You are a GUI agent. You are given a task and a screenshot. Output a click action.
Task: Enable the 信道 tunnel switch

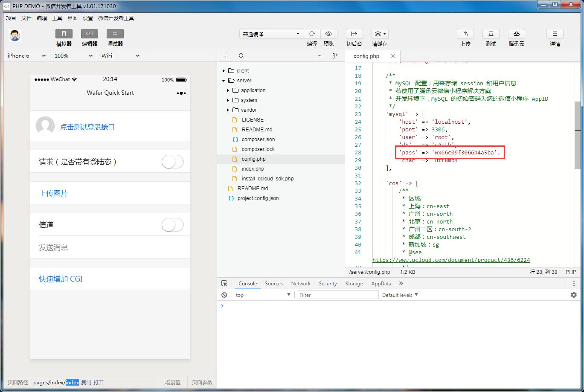pos(172,225)
